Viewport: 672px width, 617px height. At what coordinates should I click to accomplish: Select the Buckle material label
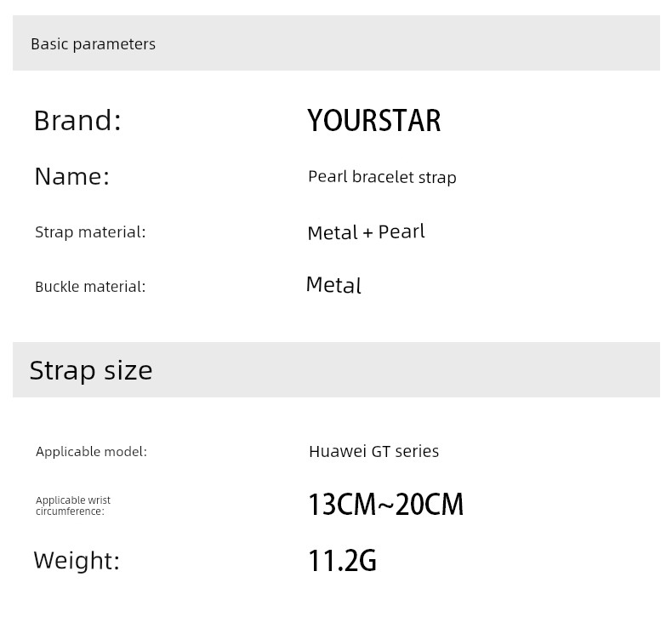[90, 287]
